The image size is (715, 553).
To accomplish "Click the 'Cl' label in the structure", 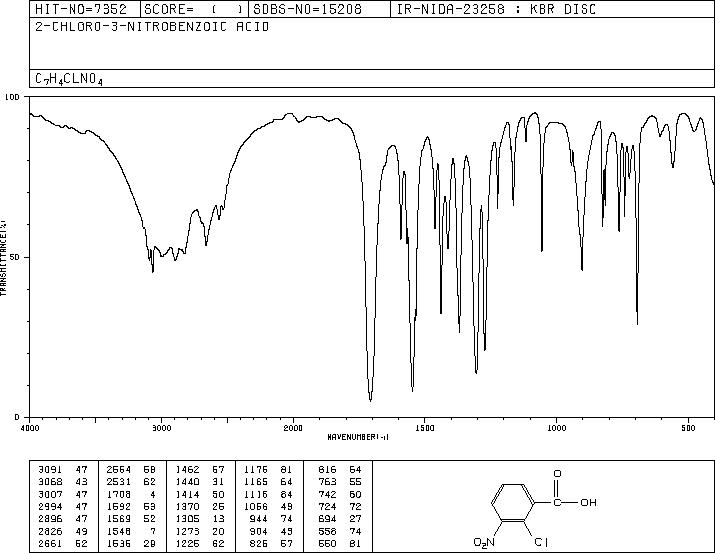I will coord(541,543).
